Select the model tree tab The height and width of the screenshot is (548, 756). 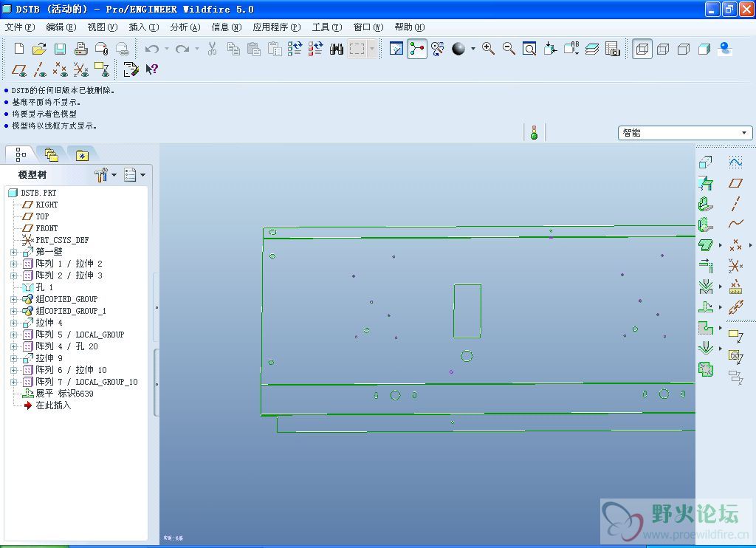21,154
